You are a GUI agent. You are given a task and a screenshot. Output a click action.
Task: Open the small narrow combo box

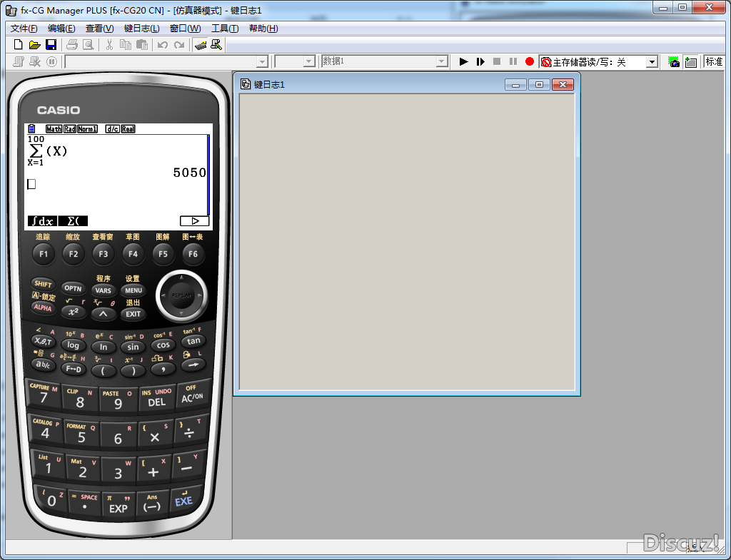(308, 61)
